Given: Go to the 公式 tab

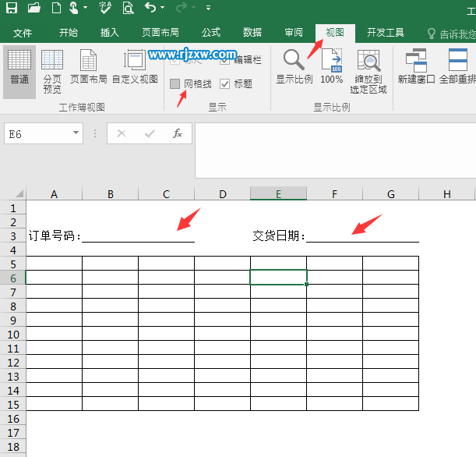Looking at the screenshot, I should 211,33.
